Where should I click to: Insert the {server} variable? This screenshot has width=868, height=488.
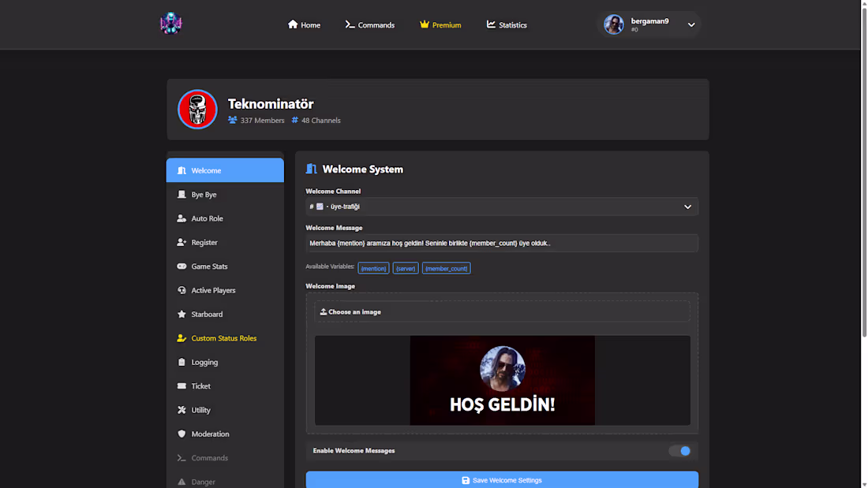pyautogui.click(x=406, y=268)
